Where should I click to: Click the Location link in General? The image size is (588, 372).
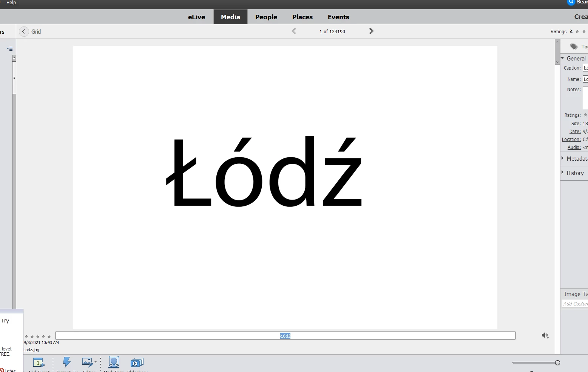tap(571, 139)
